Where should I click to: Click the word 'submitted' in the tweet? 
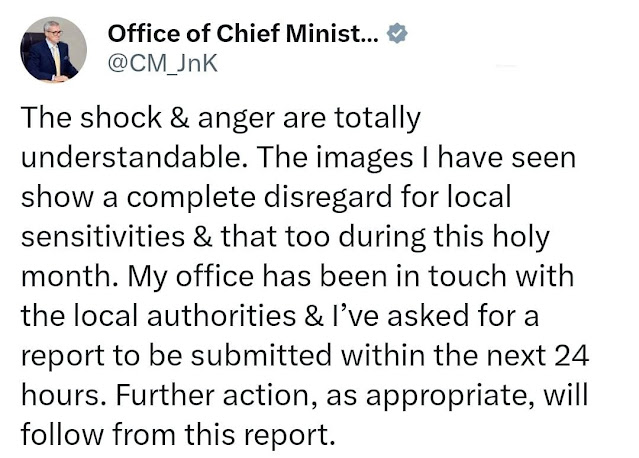pos(261,355)
